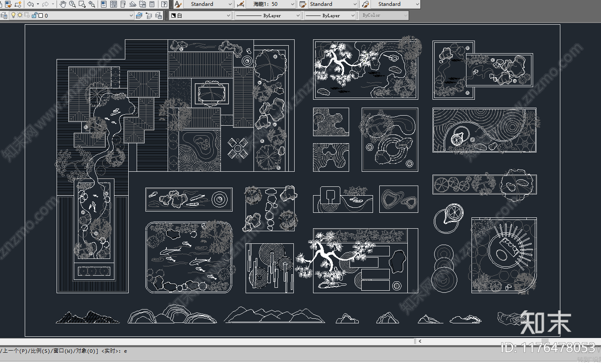Open the Layer States Manager icon
Screen dimensions: 601x364
[x=158, y=15]
